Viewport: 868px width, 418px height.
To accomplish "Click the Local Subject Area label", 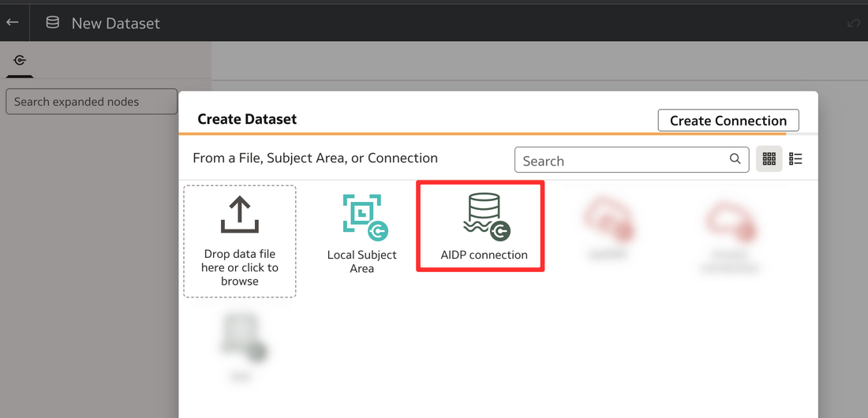I will pos(362,262).
